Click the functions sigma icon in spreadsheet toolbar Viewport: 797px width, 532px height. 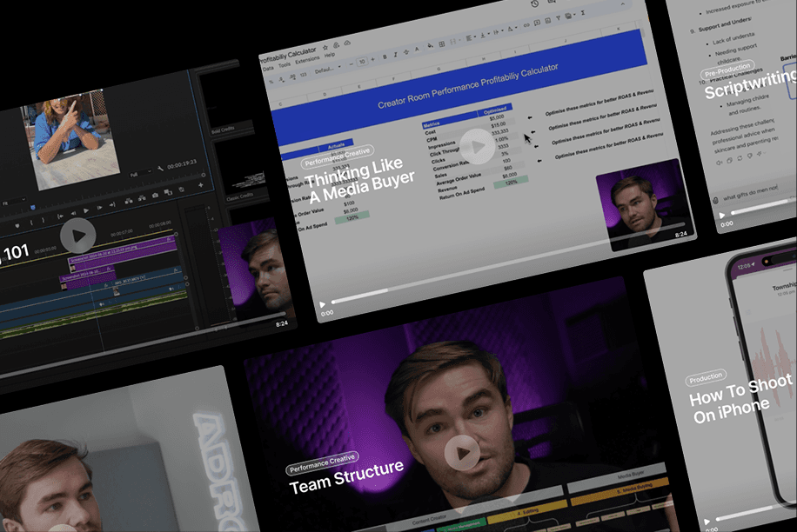(582, 13)
